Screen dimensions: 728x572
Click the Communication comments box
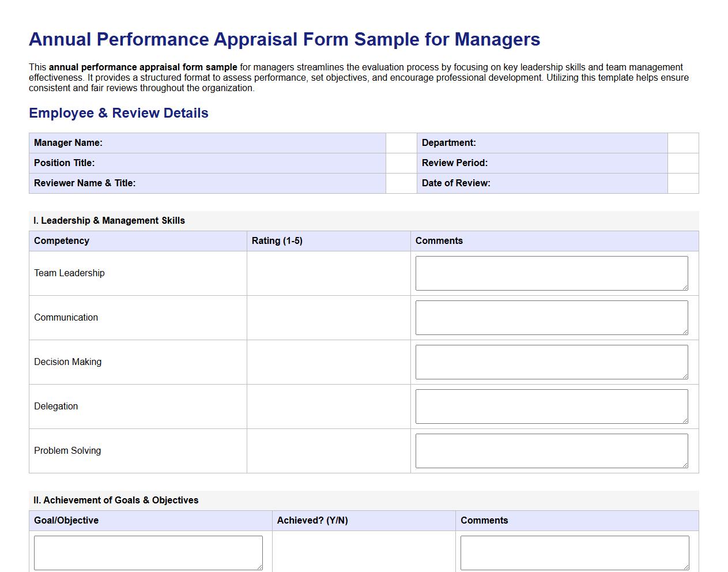(551, 317)
